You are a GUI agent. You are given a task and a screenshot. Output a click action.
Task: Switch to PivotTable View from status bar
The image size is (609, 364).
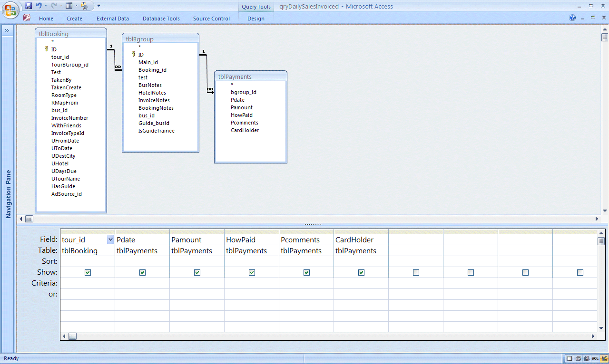[578, 358]
